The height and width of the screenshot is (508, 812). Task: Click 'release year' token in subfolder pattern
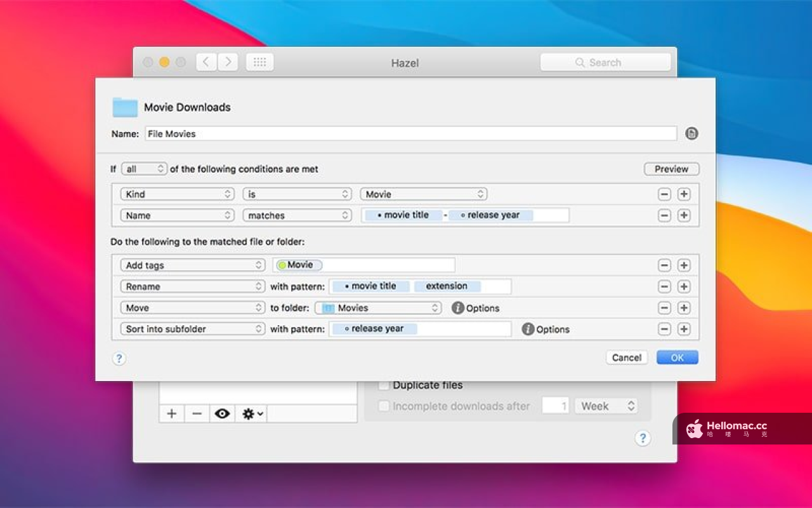click(x=374, y=329)
